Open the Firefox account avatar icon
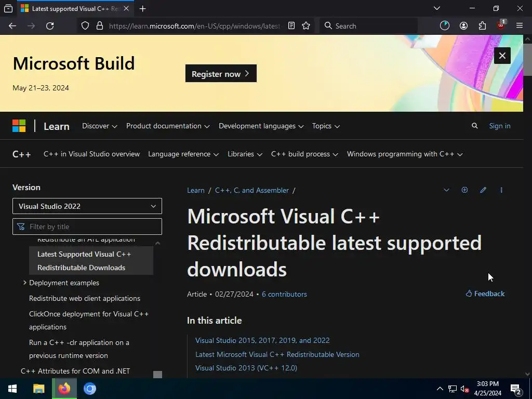Viewport: 532px width, 399px height. click(463, 26)
